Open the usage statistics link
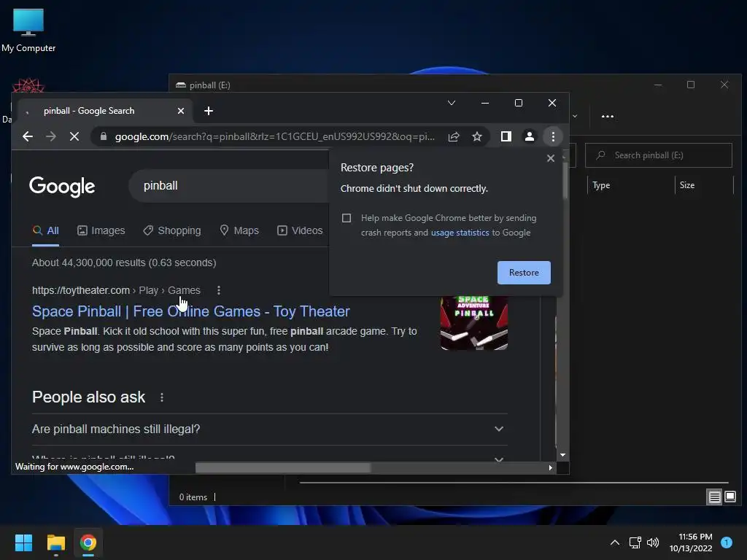 [460, 233]
